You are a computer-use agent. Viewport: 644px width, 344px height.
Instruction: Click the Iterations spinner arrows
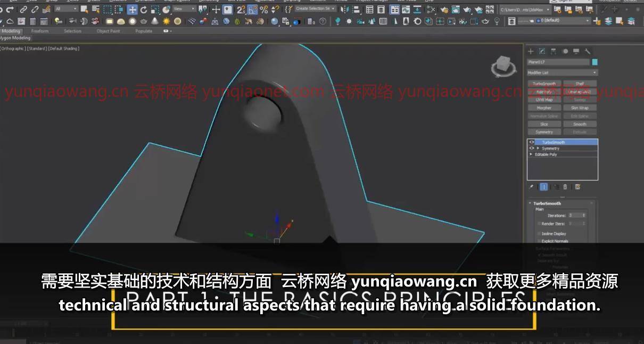point(584,215)
